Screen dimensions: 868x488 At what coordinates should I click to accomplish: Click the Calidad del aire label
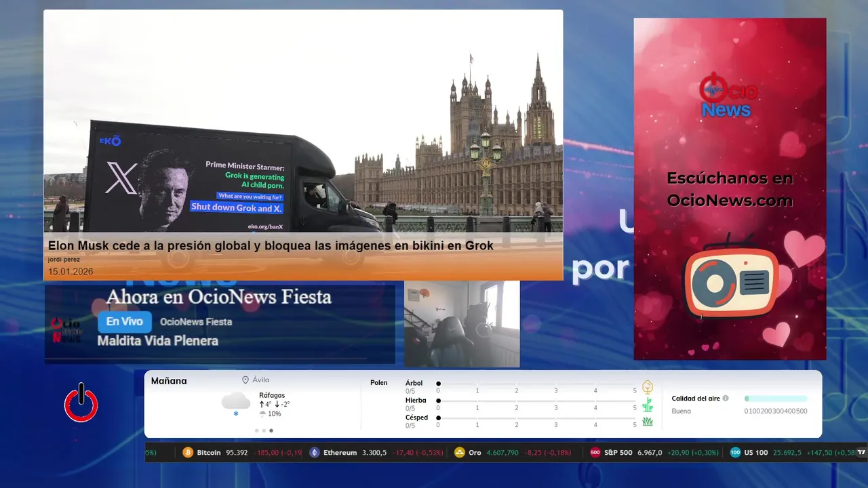tap(696, 399)
